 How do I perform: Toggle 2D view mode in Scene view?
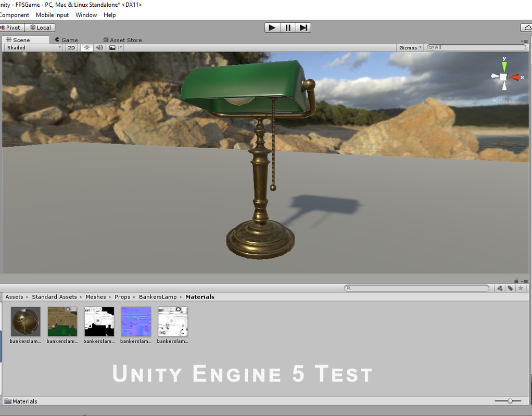[71, 47]
